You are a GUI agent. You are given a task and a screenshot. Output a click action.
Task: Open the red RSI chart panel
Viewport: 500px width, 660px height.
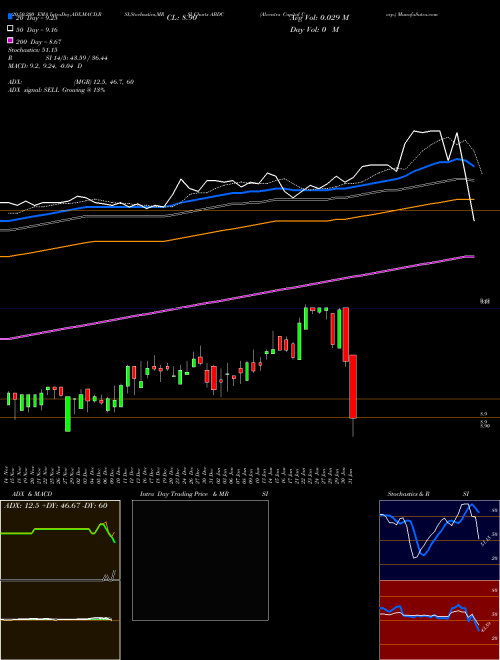coord(439,620)
